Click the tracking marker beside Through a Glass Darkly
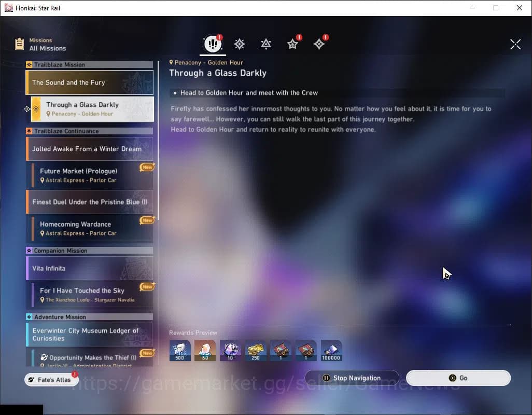This screenshot has height=415, width=532. tap(27, 109)
